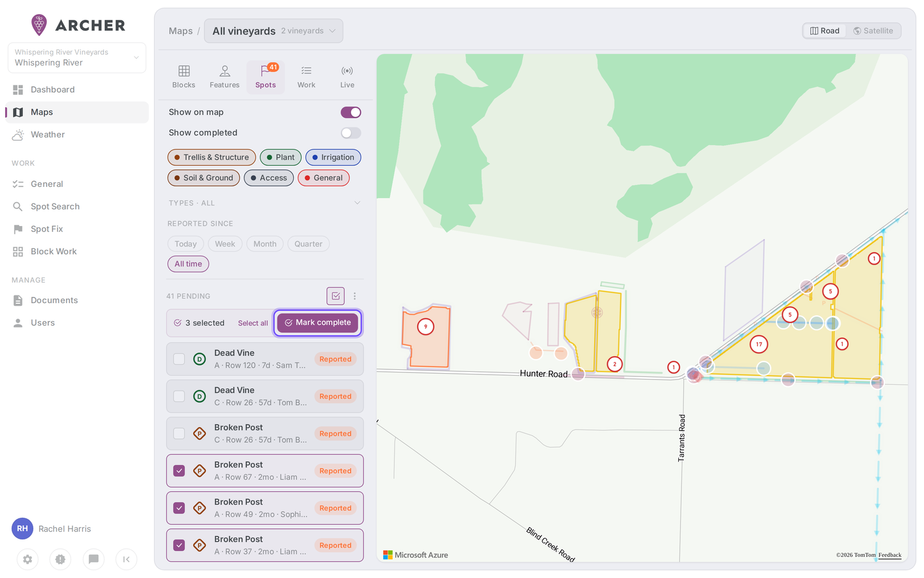Switch to the Features tab
Screen dimensions: 924x578
(x=225, y=77)
